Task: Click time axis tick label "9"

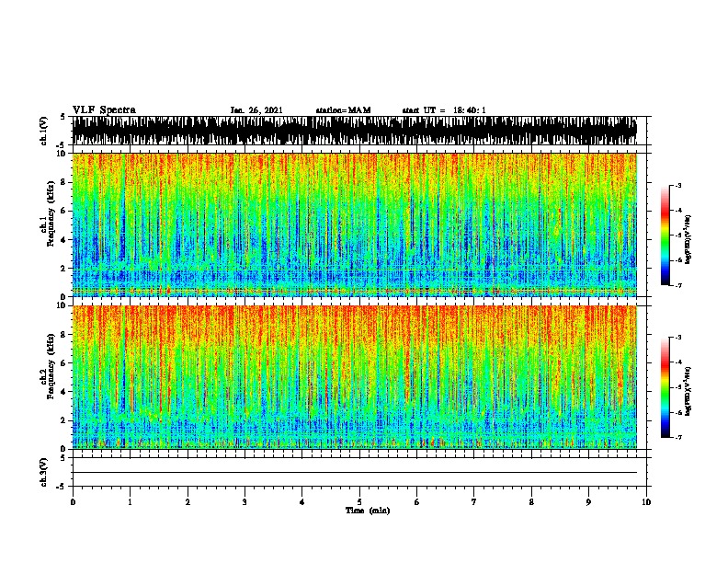Action: [588, 502]
